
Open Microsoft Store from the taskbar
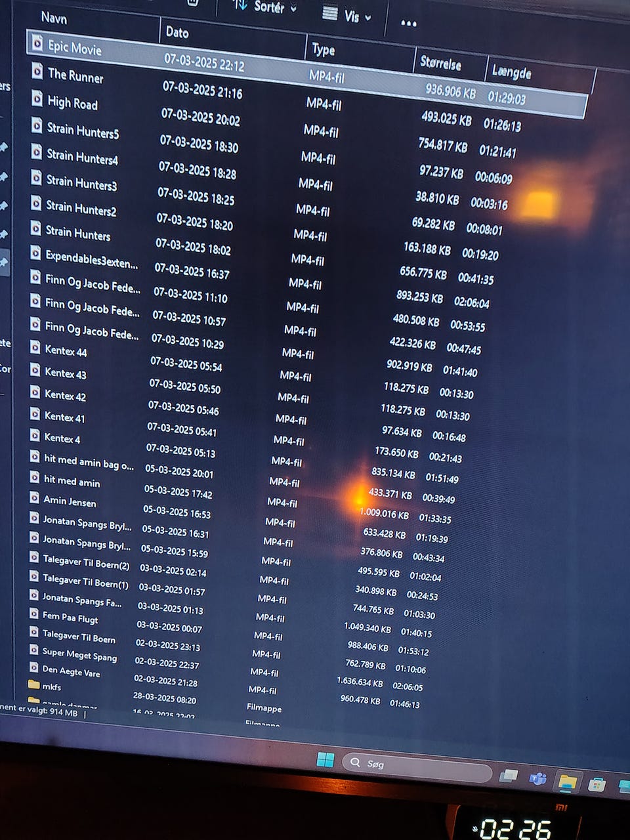(x=597, y=784)
